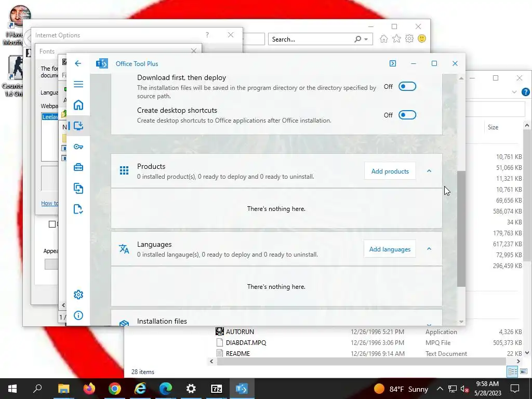
Task: Collapse the Languages section chevron
Action: tap(429, 249)
